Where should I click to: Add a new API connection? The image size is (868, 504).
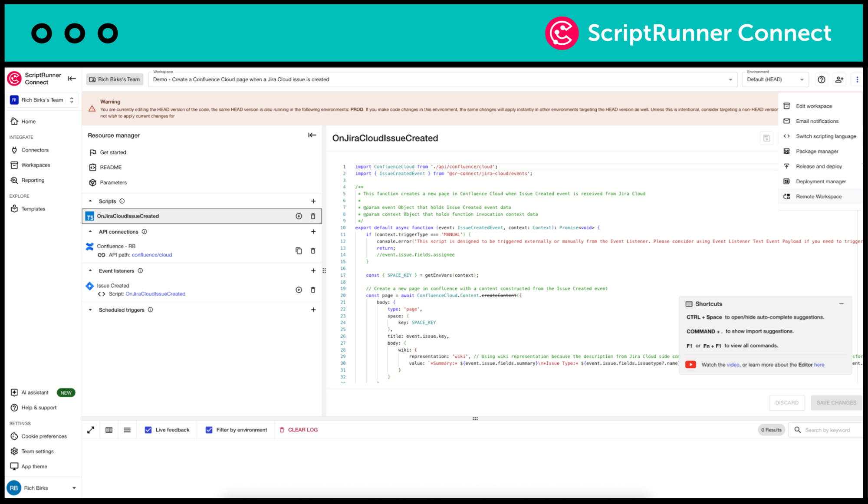tap(313, 231)
